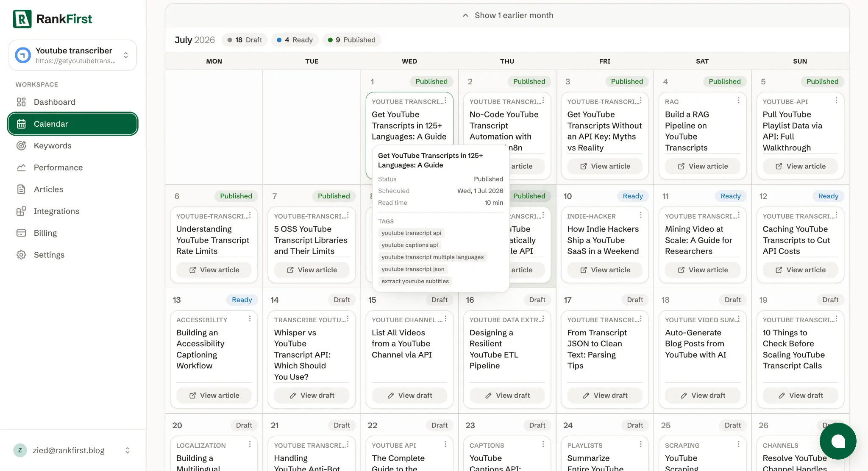View article for Pull YouTube Playlist Data
Viewport: 868px width, 471px height.
(x=800, y=166)
